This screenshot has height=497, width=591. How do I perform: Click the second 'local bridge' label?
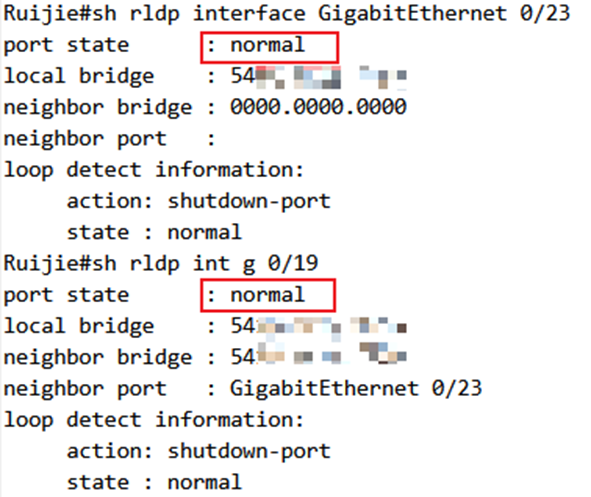pyautogui.click(x=79, y=326)
